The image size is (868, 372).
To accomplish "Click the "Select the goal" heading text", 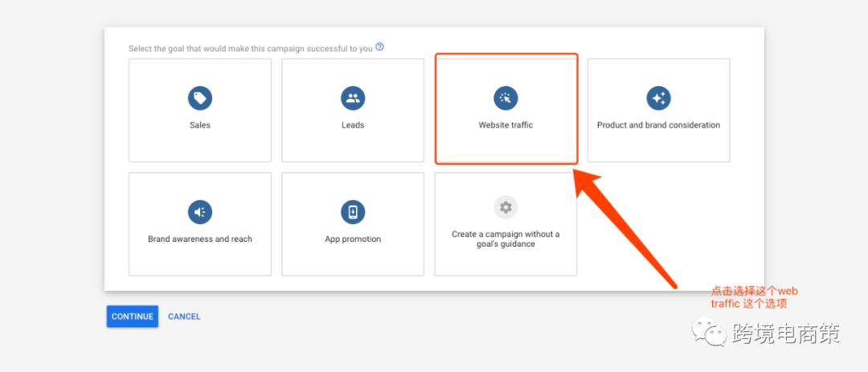I will point(250,49).
